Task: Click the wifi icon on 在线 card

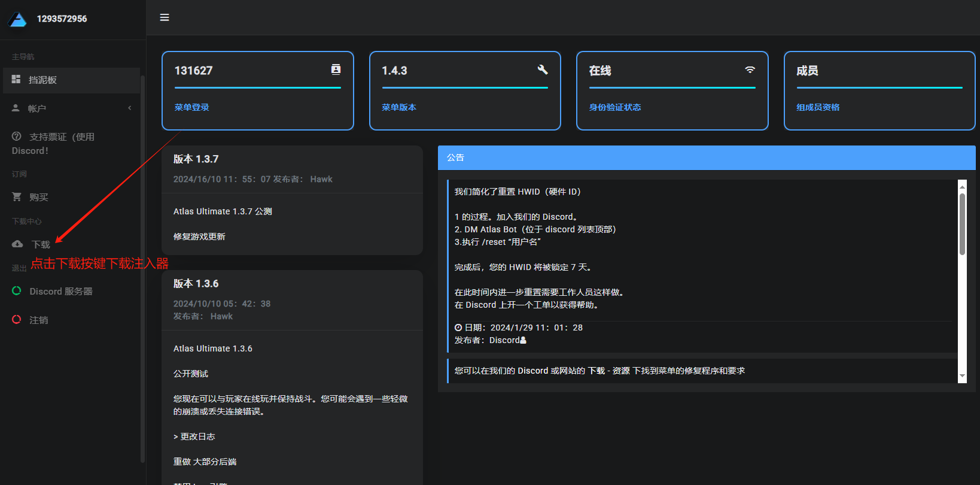Action: [750, 69]
